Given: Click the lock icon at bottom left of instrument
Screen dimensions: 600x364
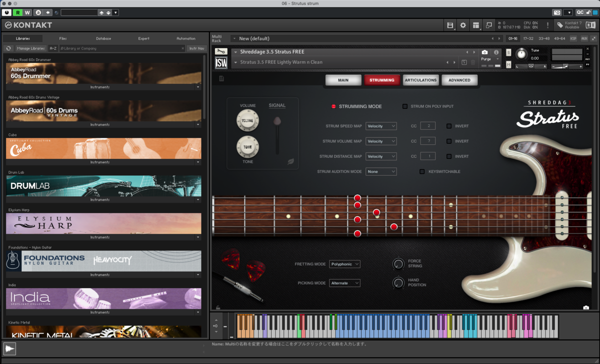Looking at the screenshot, I should tap(217, 308).
